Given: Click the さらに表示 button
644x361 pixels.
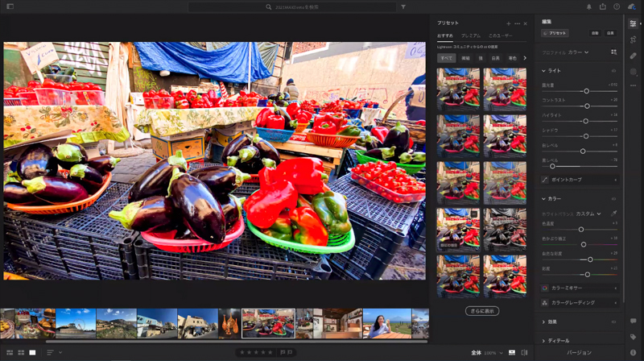Looking at the screenshot, I should point(482,311).
